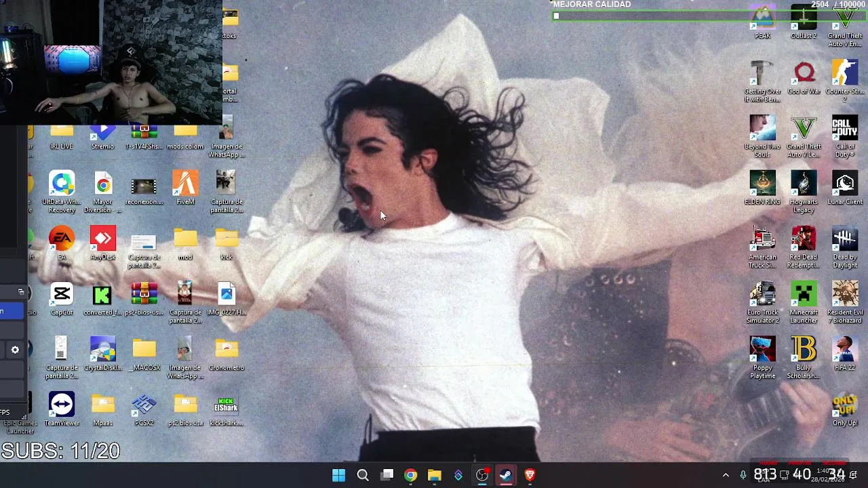
Task: Open the Mpaas folder
Action: click(x=102, y=409)
